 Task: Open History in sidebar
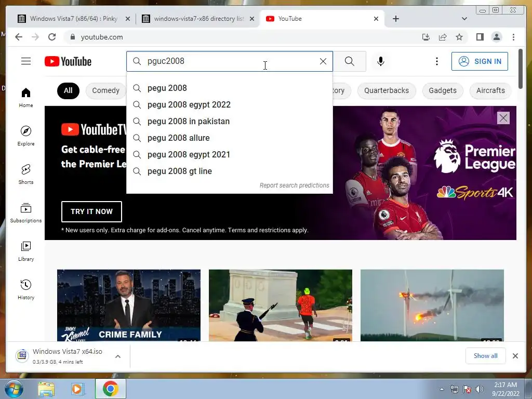tap(26, 289)
